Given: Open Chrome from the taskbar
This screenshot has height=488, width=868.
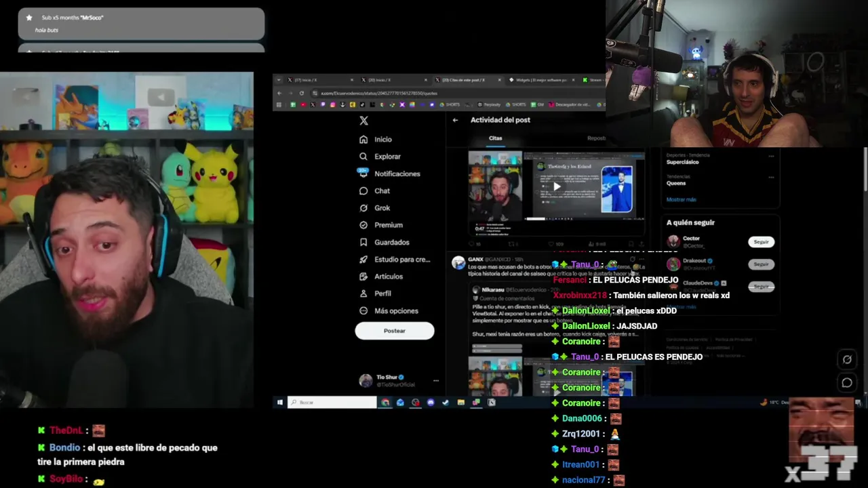Looking at the screenshot, I should click(385, 403).
